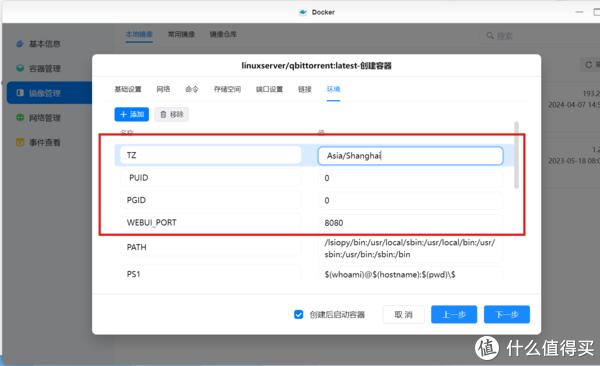Click the 移除 trash button
This screenshot has height=366, width=600.
click(172, 114)
